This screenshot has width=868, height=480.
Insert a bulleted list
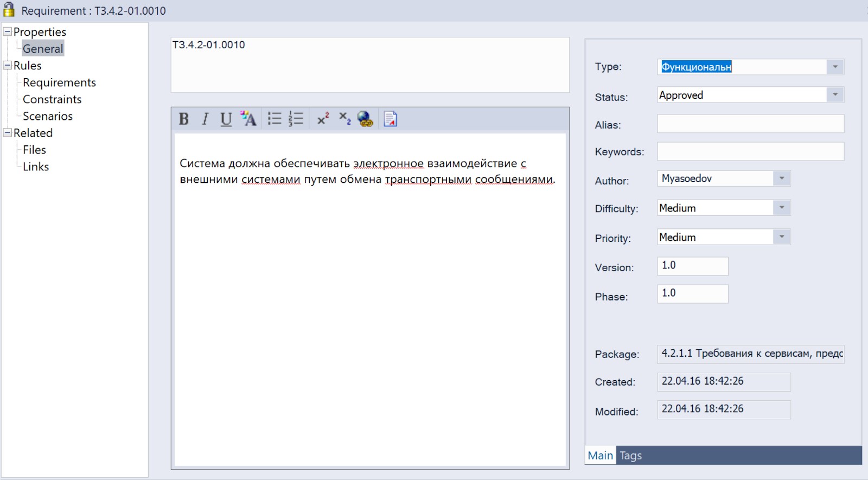[x=275, y=119]
